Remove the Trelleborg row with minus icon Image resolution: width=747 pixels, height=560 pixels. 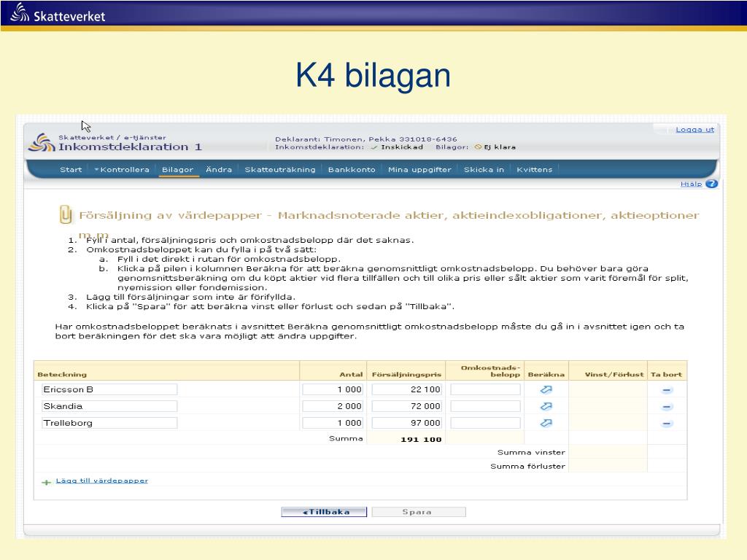pos(667,424)
